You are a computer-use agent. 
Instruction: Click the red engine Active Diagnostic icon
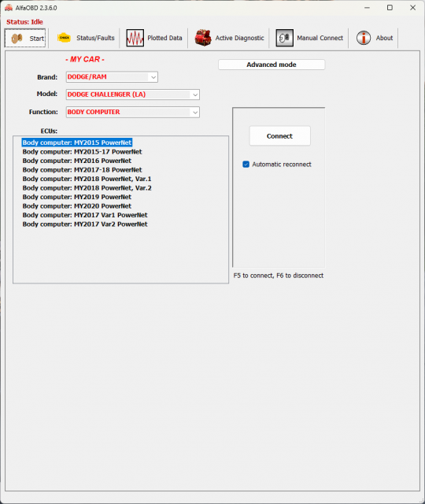pos(203,38)
